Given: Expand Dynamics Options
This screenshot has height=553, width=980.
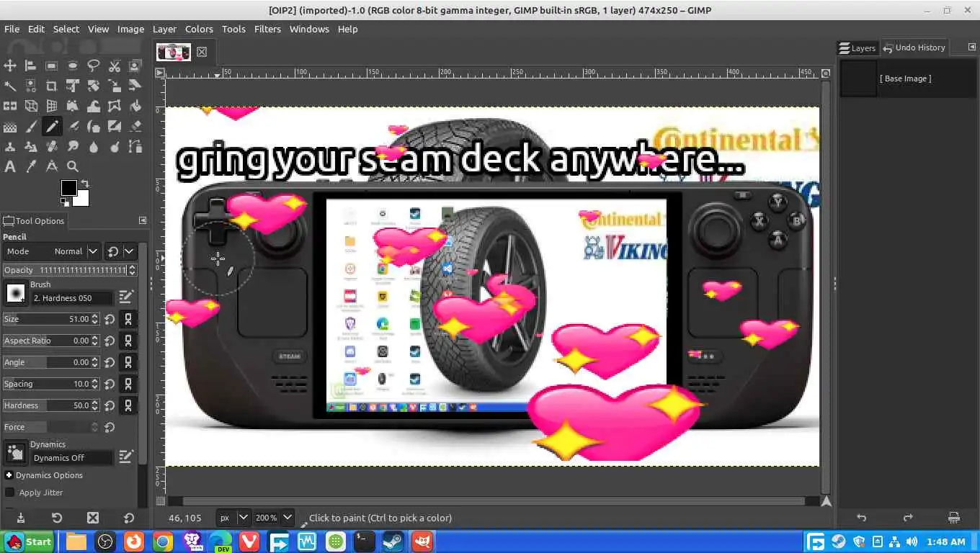Looking at the screenshot, I should pyautogui.click(x=9, y=475).
